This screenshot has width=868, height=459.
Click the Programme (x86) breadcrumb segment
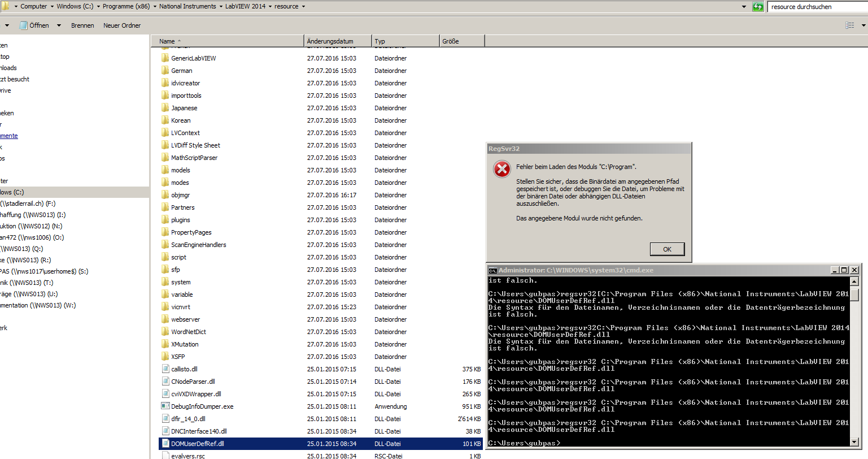pyautogui.click(x=126, y=7)
